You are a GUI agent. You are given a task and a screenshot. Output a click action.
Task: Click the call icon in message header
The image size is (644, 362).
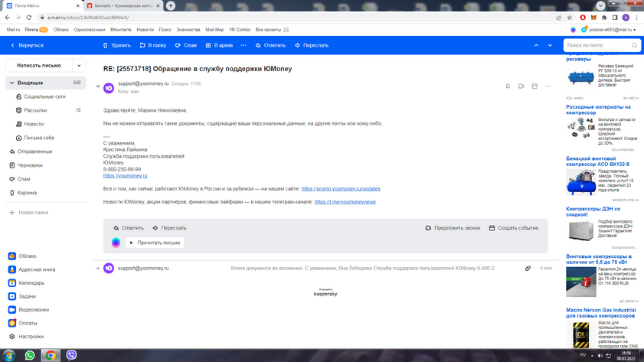pyautogui.click(x=521, y=86)
